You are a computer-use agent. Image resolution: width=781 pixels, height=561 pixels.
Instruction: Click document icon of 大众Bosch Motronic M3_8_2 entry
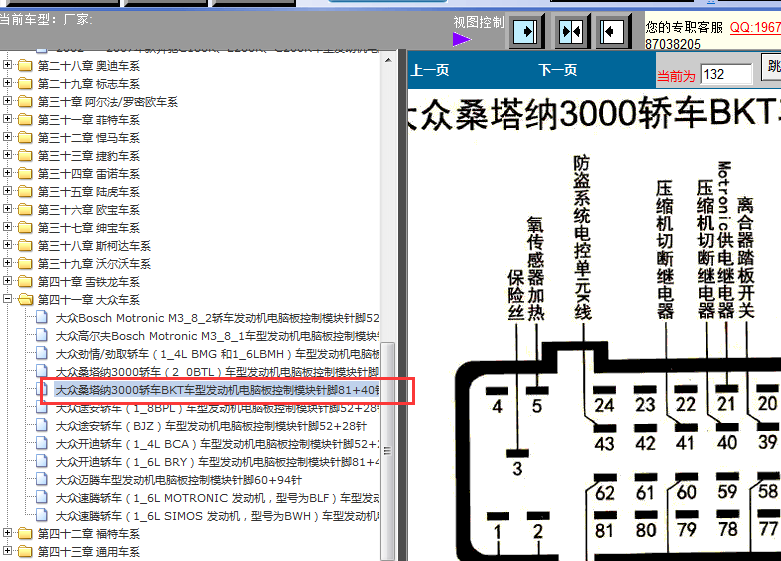point(42,317)
